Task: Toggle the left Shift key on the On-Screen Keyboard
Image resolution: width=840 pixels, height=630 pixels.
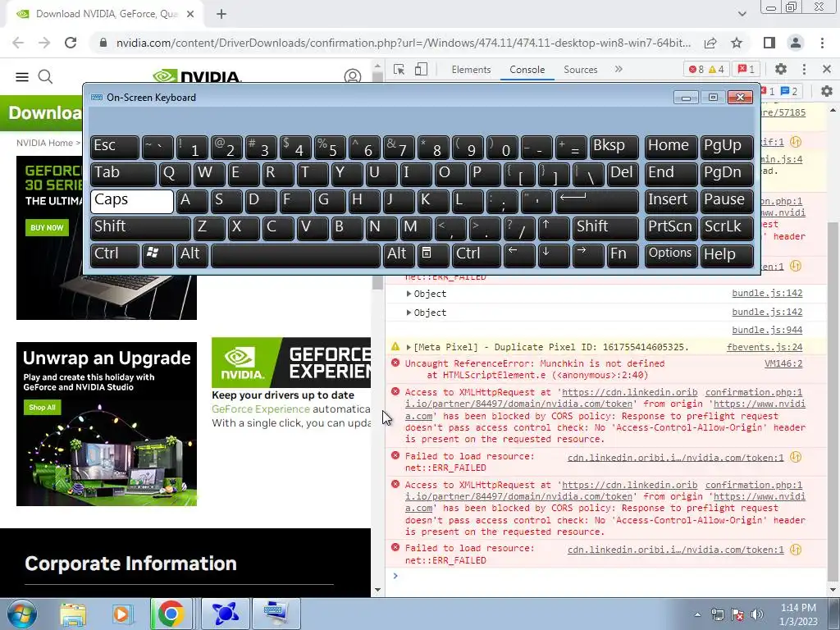Action: click(140, 228)
